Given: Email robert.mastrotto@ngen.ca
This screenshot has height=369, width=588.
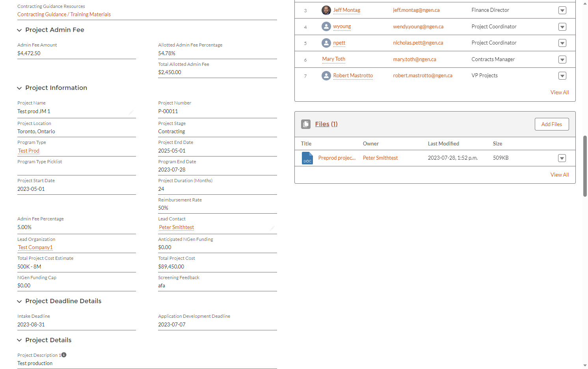Looking at the screenshot, I should 422,76.
